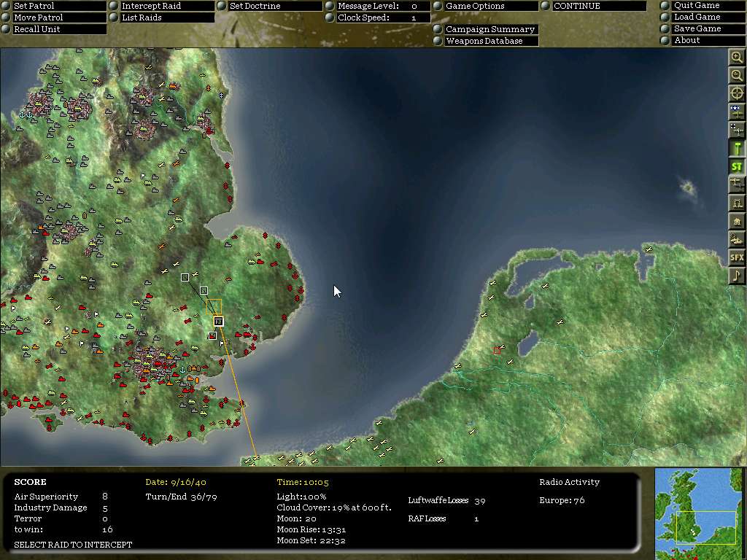This screenshot has width=747, height=560.
Task: Click RAF Losses value 1
Action: click(x=476, y=518)
